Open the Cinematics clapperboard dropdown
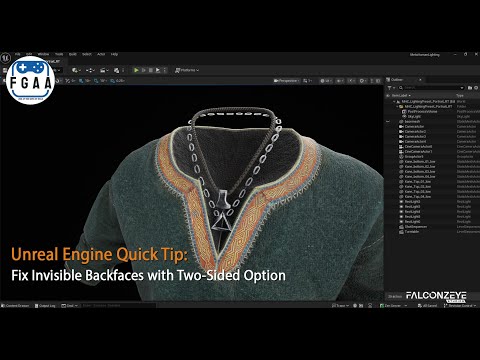 coord(104,70)
